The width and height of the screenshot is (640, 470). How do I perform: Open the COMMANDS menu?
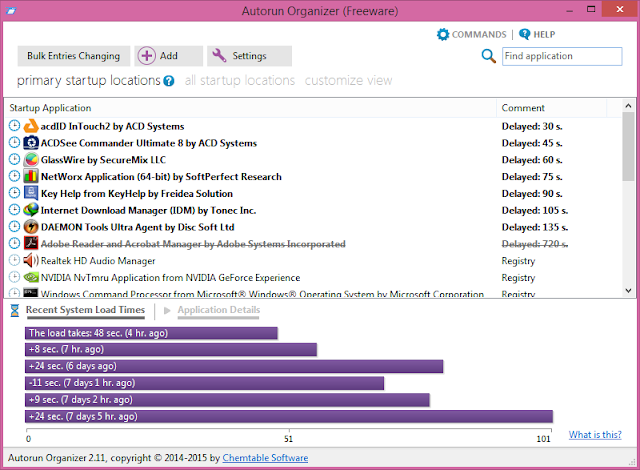(x=471, y=34)
